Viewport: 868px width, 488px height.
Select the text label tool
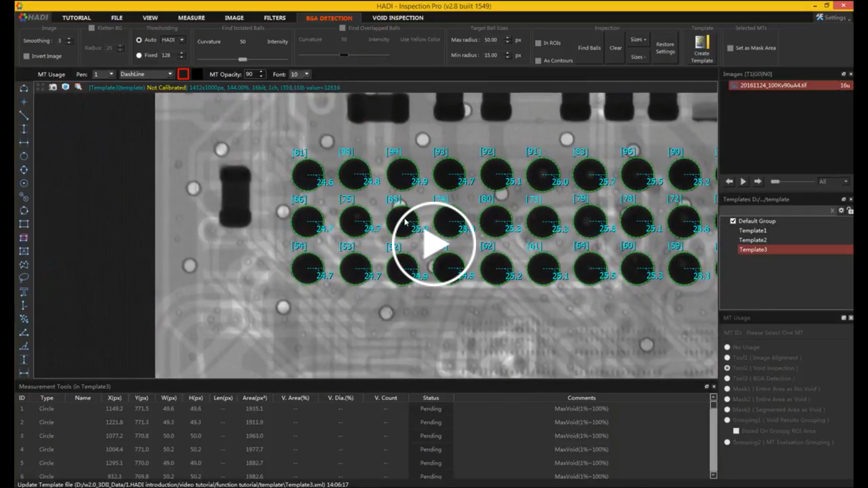tap(24, 292)
